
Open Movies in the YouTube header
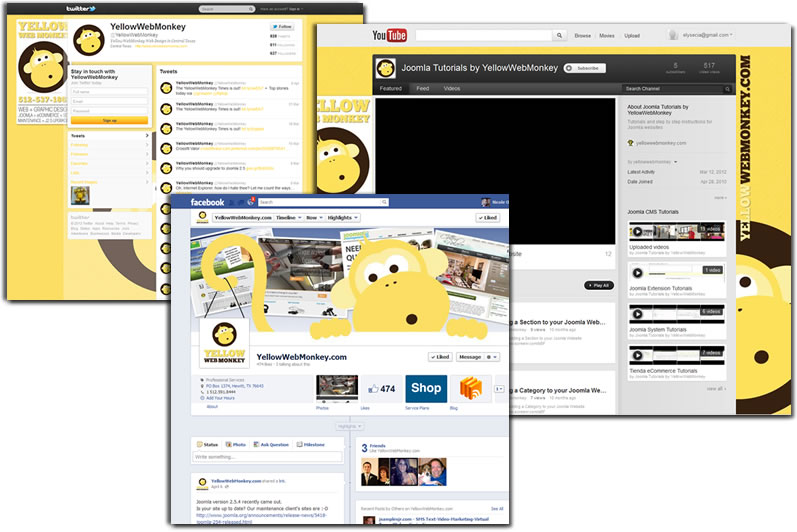pos(607,36)
